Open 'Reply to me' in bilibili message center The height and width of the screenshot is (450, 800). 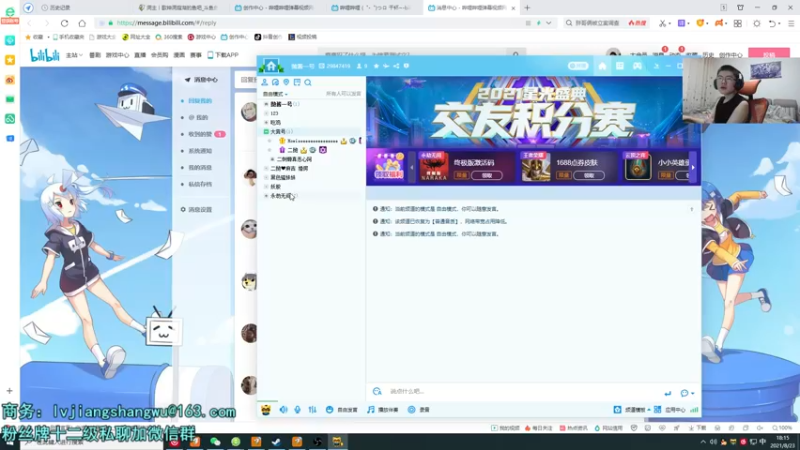pyautogui.click(x=200, y=101)
